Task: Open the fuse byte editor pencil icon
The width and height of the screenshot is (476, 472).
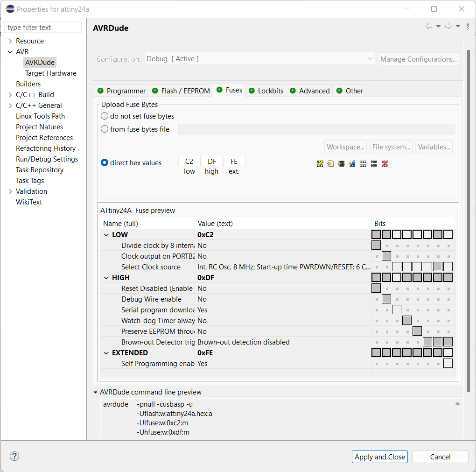Action: 320,163
